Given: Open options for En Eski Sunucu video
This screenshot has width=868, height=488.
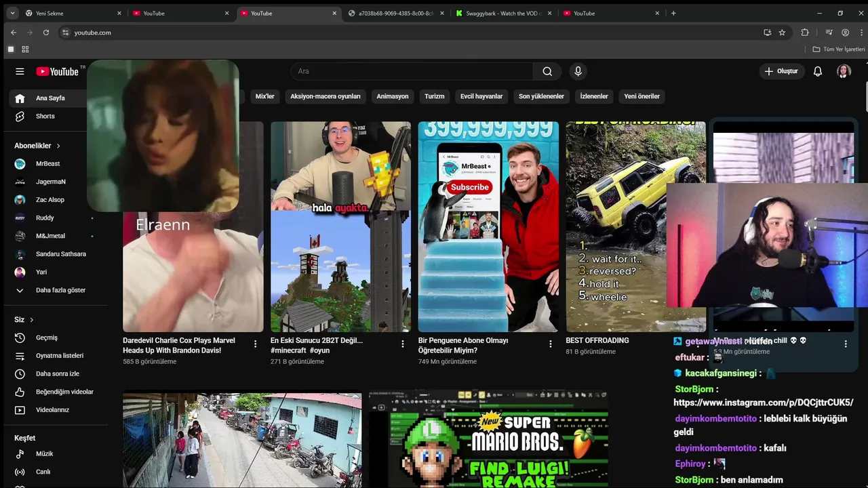Looking at the screenshot, I should (x=403, y=344).
